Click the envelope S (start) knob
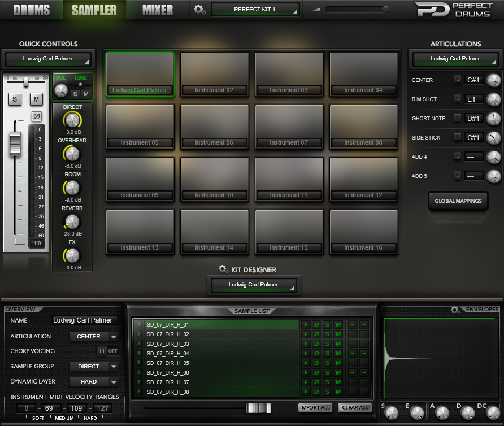 click(x=392, y=413)
